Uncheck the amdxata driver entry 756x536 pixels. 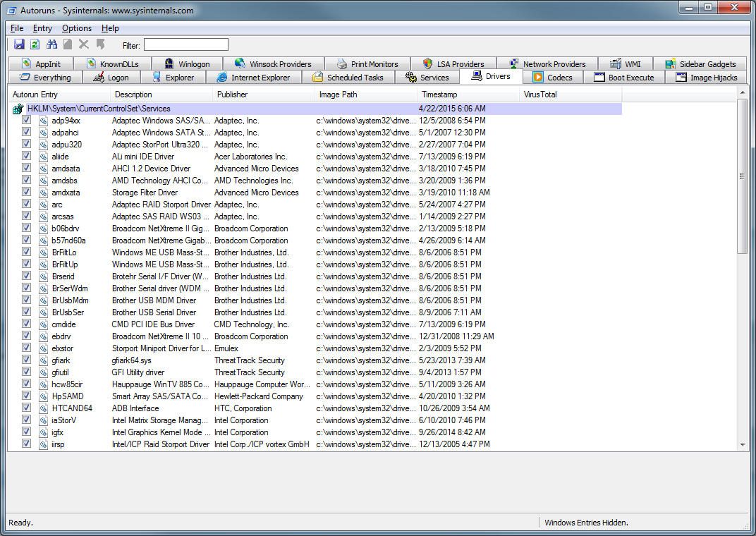pos(27,192)
